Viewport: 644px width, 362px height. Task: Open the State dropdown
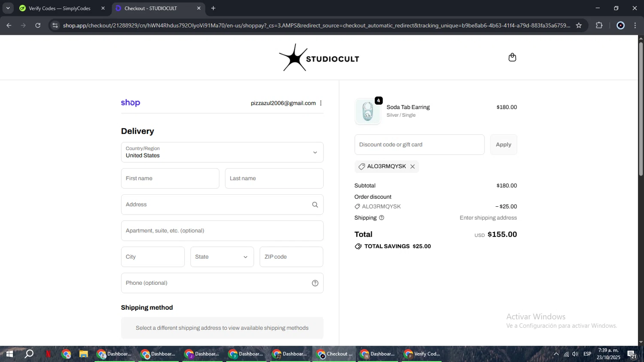click(x=222, y=257)
